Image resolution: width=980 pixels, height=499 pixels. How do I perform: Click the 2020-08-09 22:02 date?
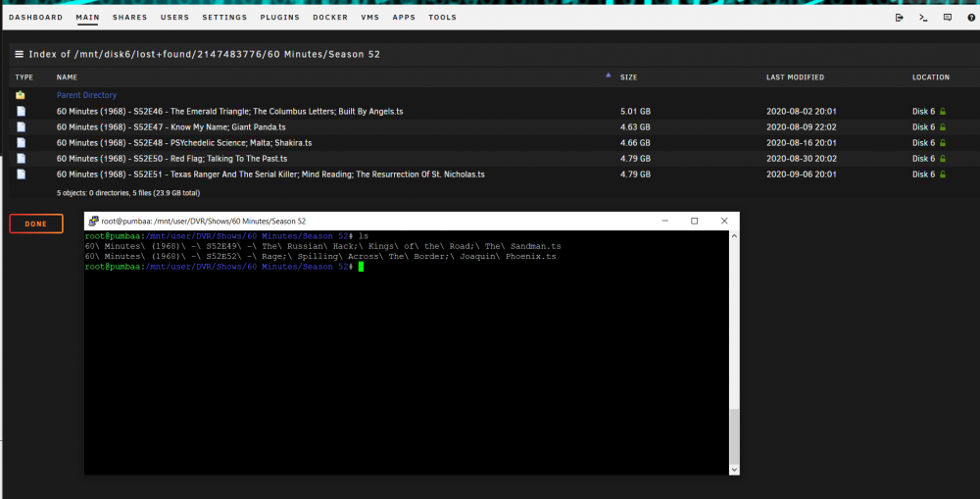(x=802, y=126)
